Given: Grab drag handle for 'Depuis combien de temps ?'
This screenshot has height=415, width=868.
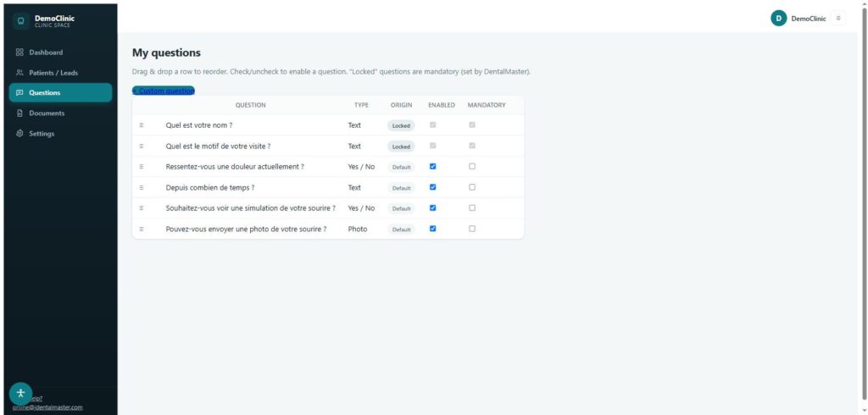Looking at the screenshot, I should tap(142, 187).
